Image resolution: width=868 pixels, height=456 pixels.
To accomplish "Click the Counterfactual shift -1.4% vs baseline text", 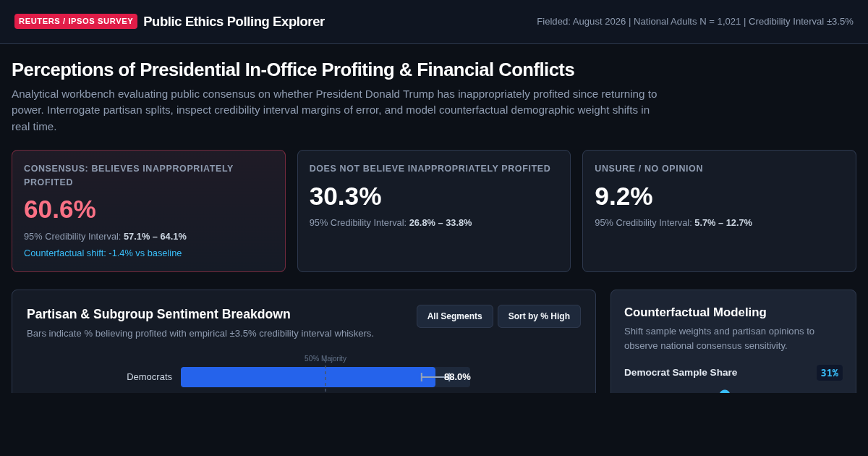I will [103, 253].
